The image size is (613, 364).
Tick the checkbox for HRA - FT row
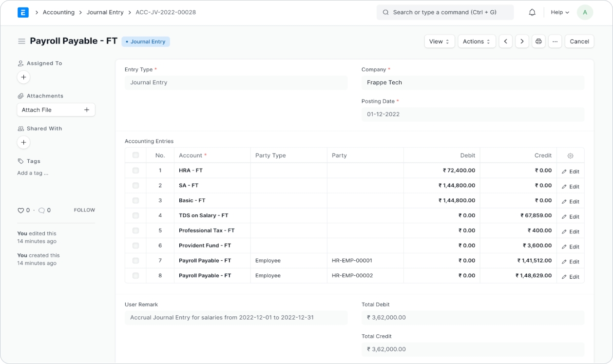point(135,171)
